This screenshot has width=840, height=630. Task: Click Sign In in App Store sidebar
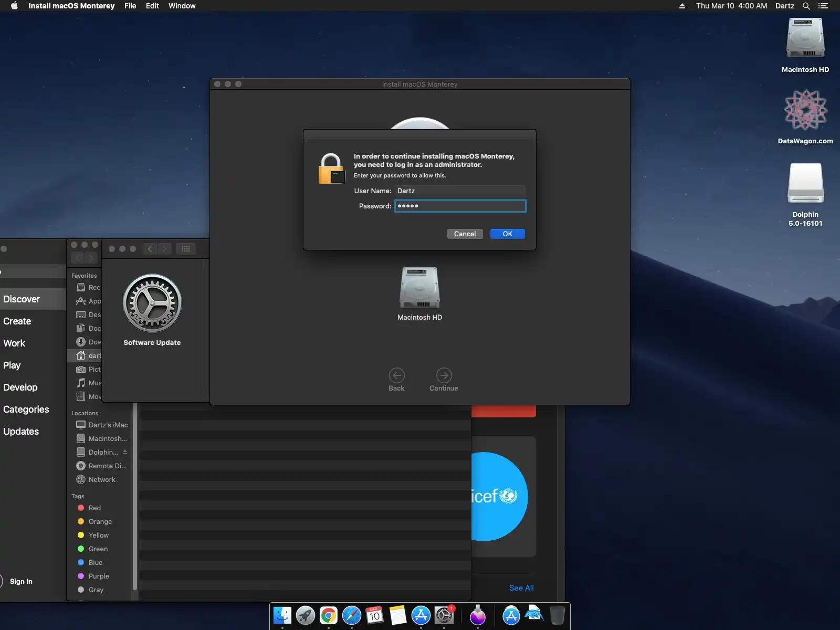click(x=21, y=581)
